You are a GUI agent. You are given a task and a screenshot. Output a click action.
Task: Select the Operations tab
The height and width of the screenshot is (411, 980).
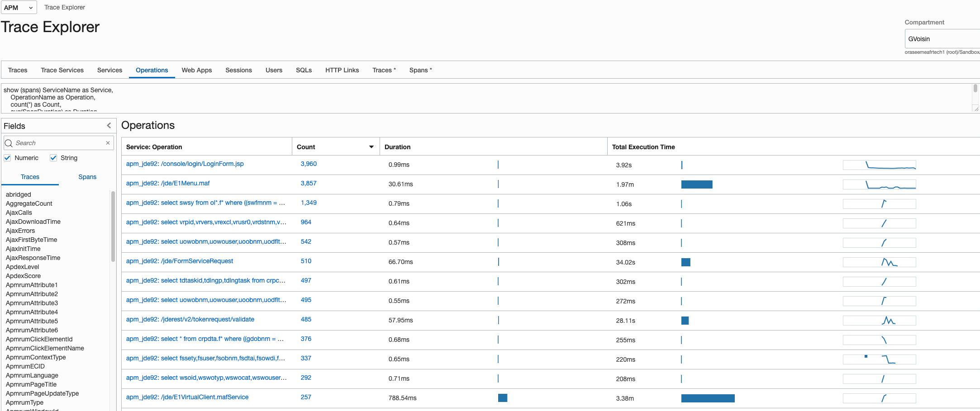click(152, 70)
